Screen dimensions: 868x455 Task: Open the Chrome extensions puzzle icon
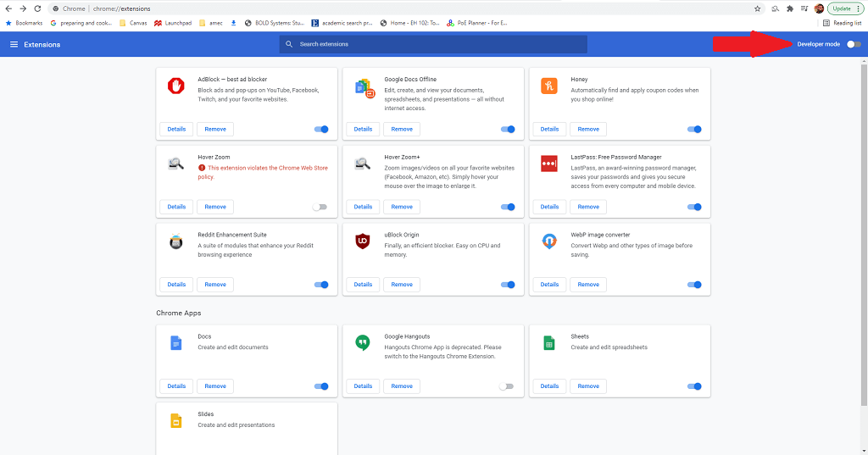click(x=790, y=8)
